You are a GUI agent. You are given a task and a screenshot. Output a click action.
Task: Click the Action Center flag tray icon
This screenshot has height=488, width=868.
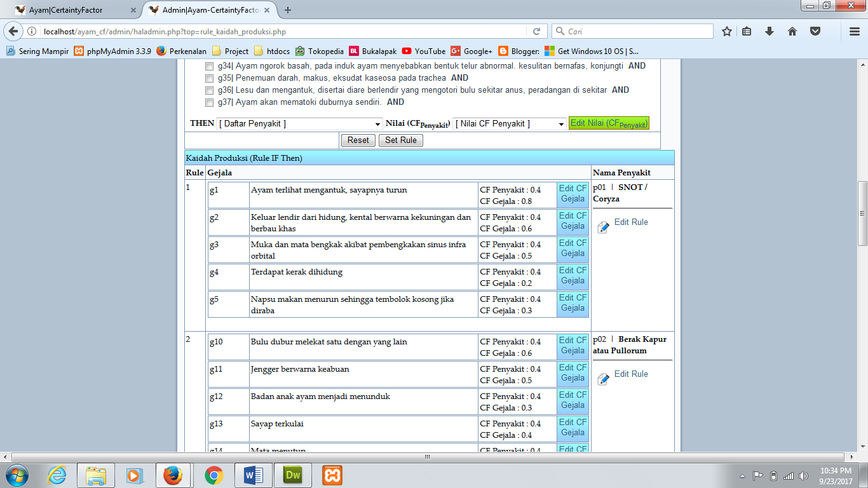[758, 476]
